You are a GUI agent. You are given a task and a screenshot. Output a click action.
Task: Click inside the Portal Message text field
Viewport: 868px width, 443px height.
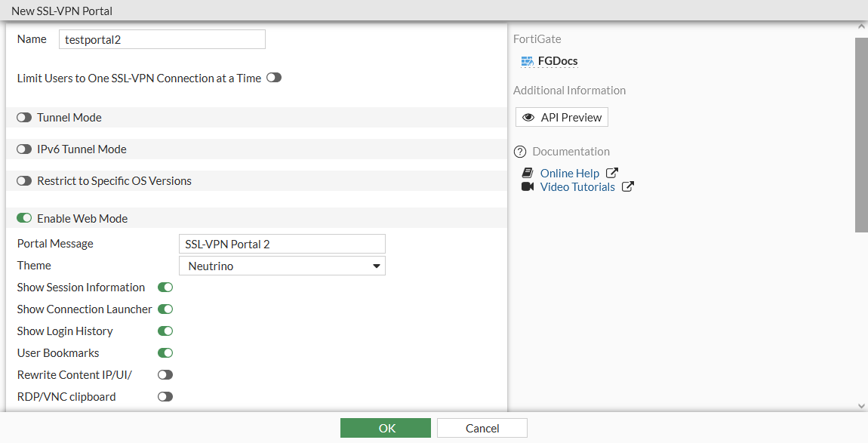(282, 243)
